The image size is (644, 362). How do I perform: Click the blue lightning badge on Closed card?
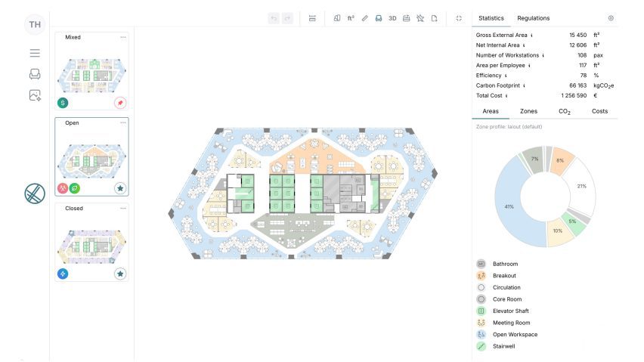point(63,274)
